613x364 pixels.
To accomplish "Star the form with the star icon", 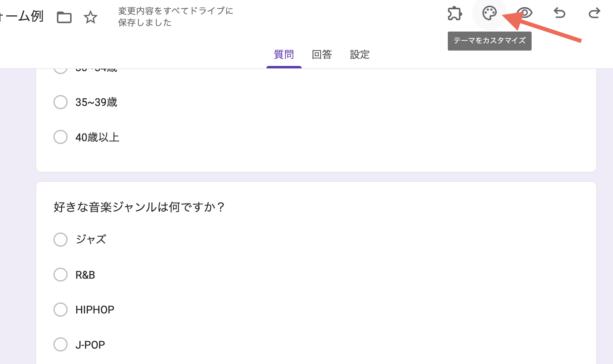I will coord(90,17).
